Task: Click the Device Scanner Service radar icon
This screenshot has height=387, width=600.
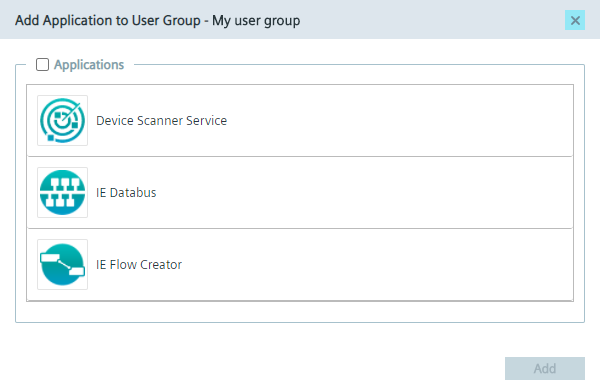Action: (62, 121)
